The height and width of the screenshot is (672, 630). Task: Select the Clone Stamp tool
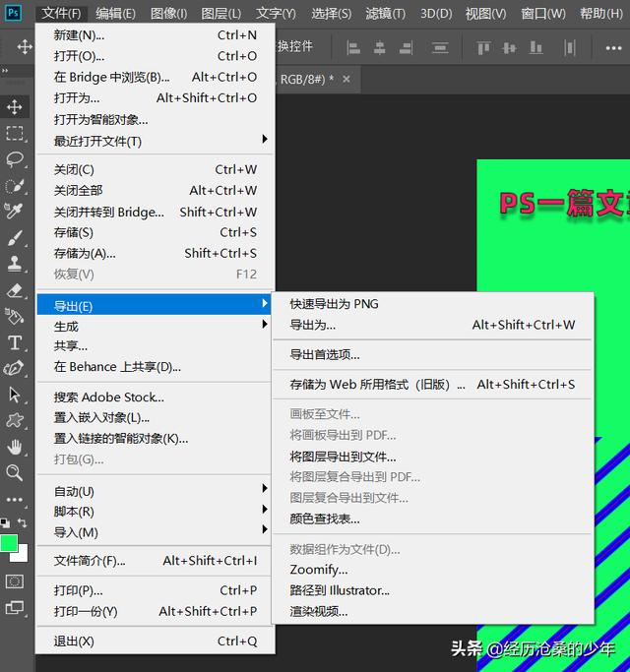click(x=15, y=263)
